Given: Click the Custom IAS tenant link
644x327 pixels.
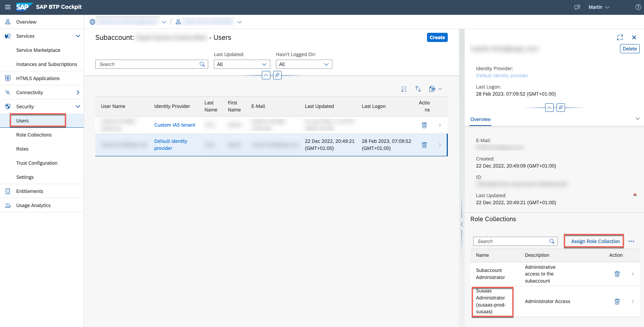Looking at the screenshot, I should 175,125.
